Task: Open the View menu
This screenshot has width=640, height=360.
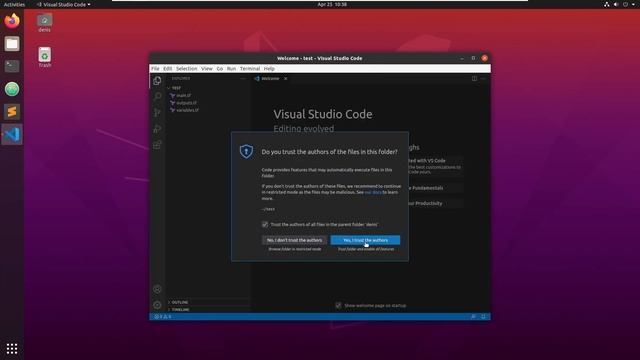Action: click(x=207, y=69)
